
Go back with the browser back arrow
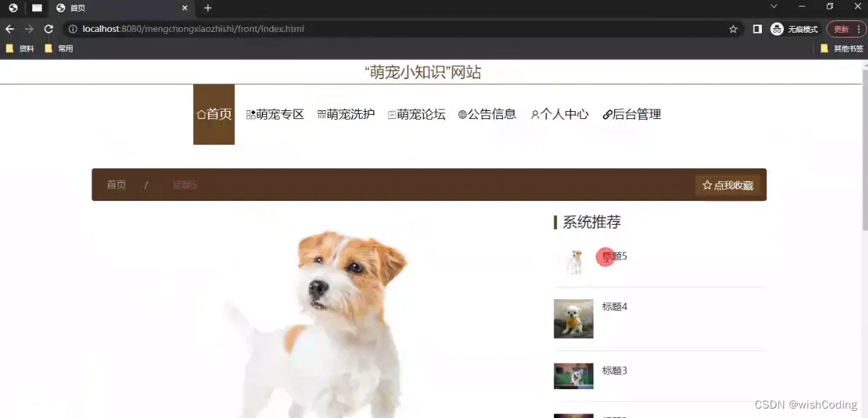(x=9, y=29)
